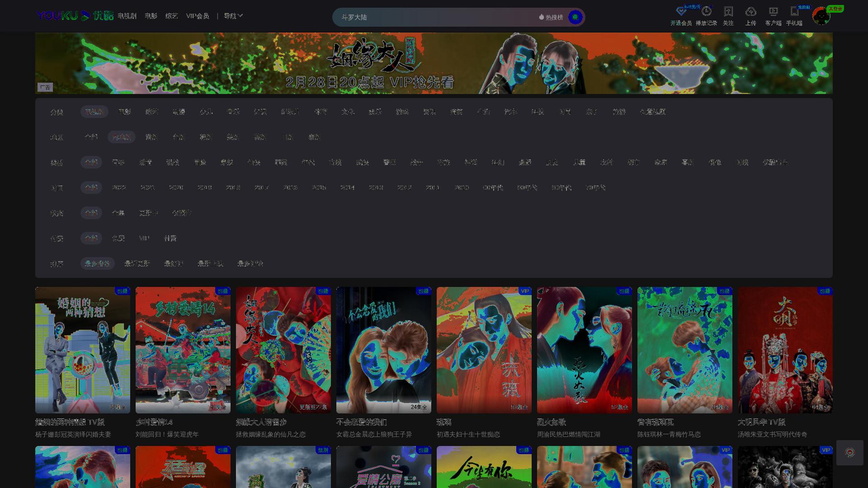Screen dimensions: 868x488
Task: Sort by 最多播放
Action: 97,263
